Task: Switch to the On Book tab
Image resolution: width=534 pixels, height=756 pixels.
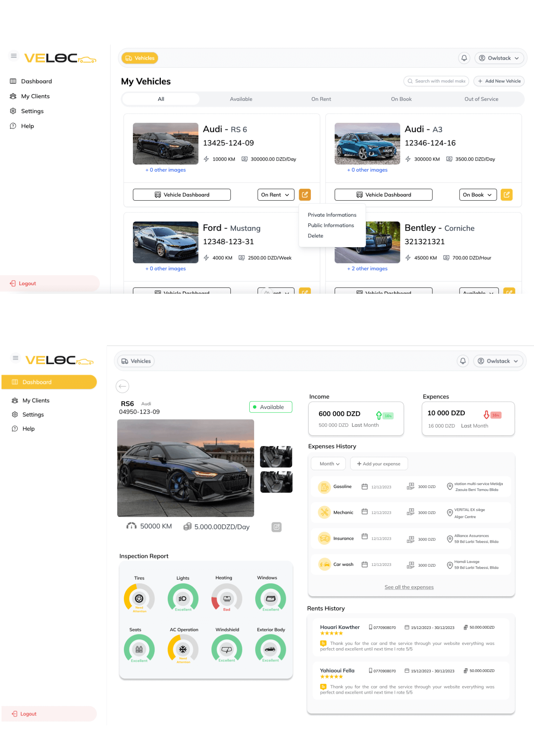Action: tap(401, 99)
